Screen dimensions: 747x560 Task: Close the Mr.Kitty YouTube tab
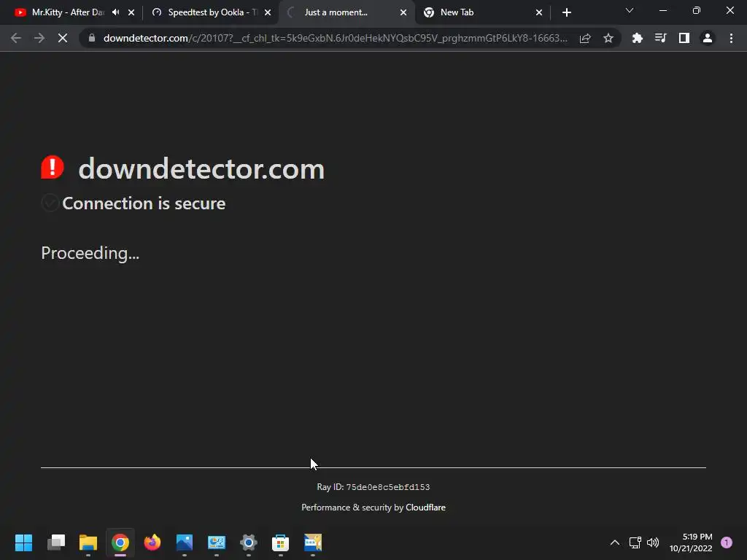[x=131, y=12]
